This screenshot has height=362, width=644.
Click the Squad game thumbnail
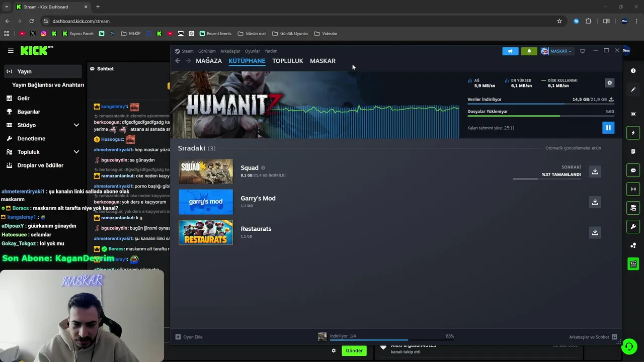click(206, 171)
